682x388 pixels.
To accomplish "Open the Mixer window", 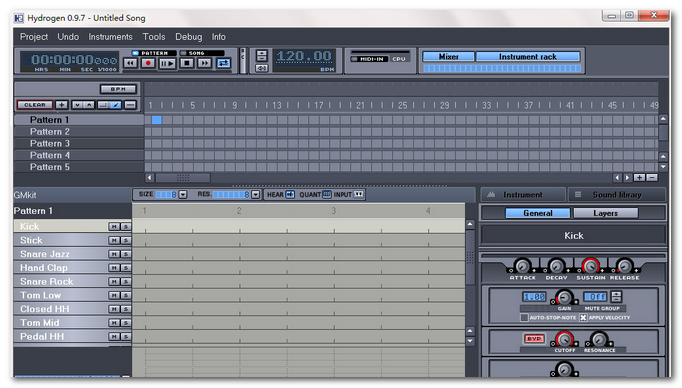I will 448,57.
